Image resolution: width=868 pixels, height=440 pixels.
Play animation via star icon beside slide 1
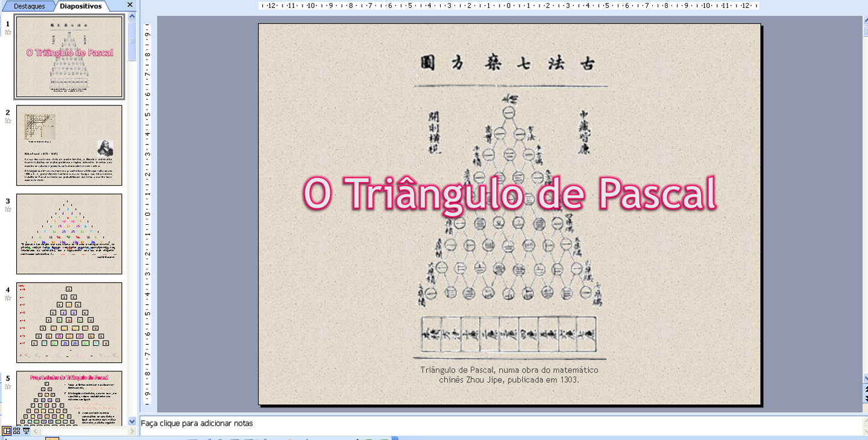8,32
